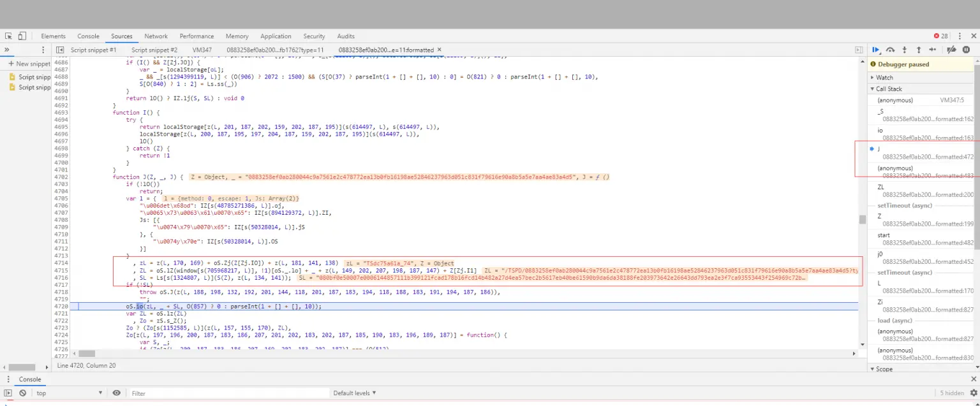Open the second Script snippet file

point(30,87)
